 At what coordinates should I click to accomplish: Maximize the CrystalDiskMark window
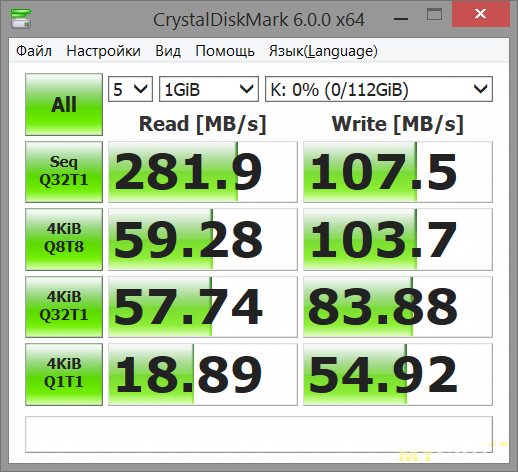click(434, 15)
